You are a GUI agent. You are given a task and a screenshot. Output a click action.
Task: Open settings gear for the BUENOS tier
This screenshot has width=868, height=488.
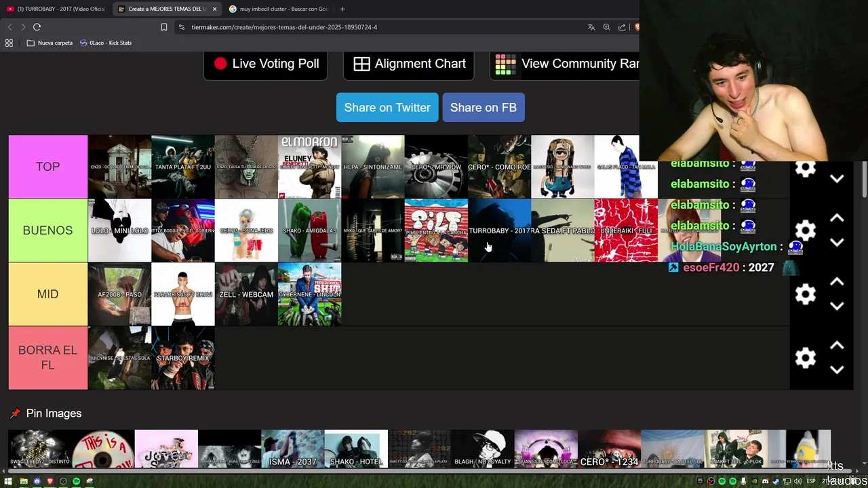pos(805,230)
